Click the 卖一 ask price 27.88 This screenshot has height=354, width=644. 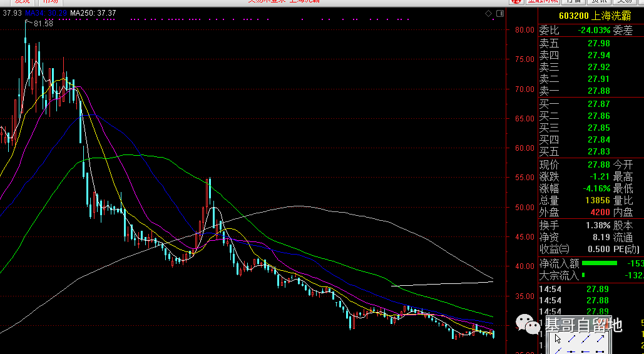tap(598, 91)
